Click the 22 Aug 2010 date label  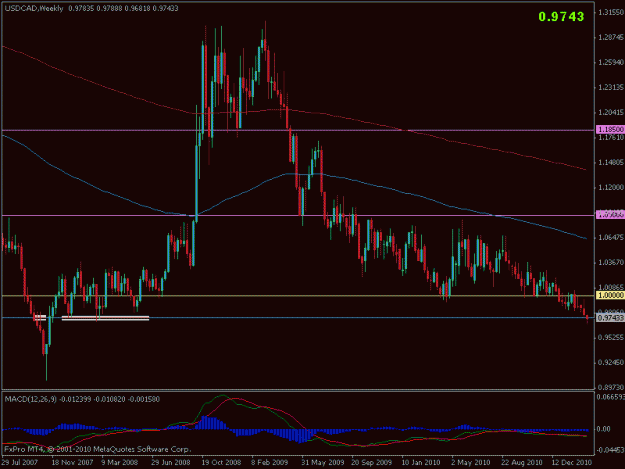tap(522, 462)
